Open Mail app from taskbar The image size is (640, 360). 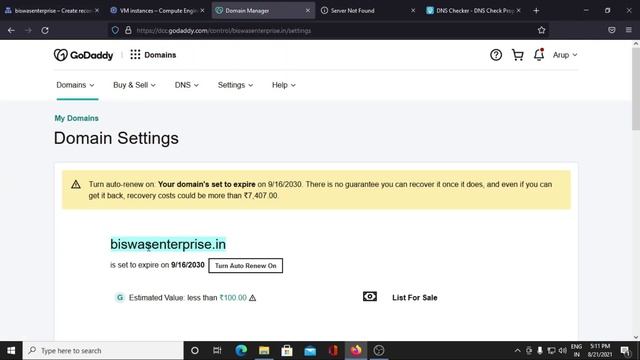point(310,351)
